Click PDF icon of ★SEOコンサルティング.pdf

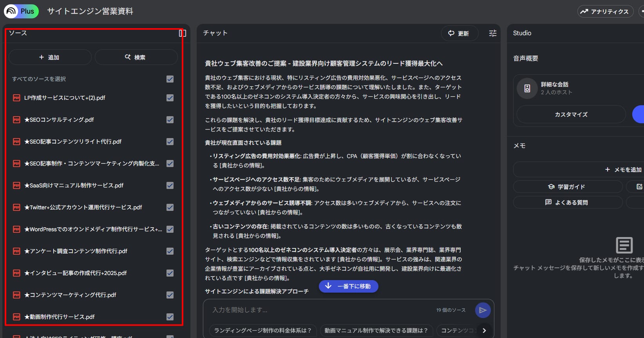click(x=16, y=120)
